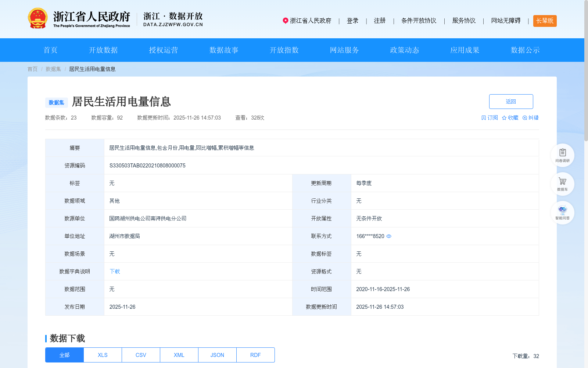Select the RDF download format tab
Screen dimensions: 588x368
click(x=255, y=355)
